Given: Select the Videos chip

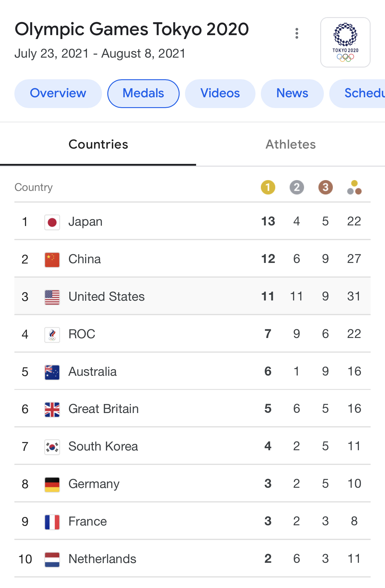Looking at the screenshot, I should [220, 93].
